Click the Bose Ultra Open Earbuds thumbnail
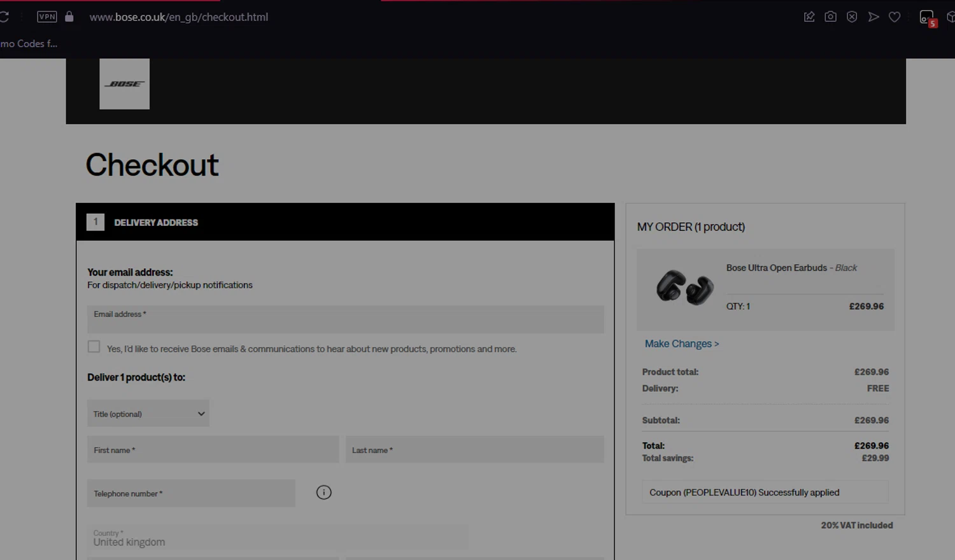The width and height of the screenshot is (955, 560). point(684,288)
